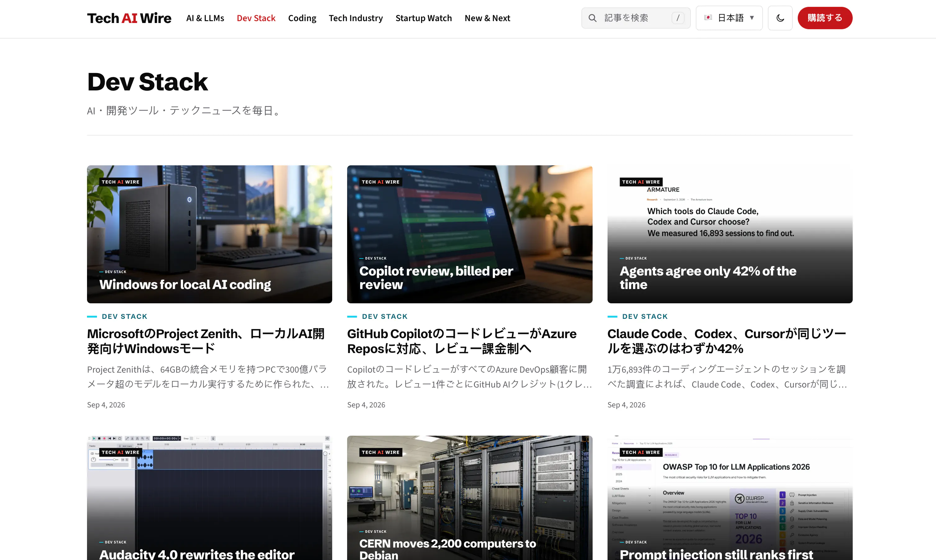Click the Project Zenithは、64GB summary text
The width and height of the screenshot is (936, 560).
[208, 377]
